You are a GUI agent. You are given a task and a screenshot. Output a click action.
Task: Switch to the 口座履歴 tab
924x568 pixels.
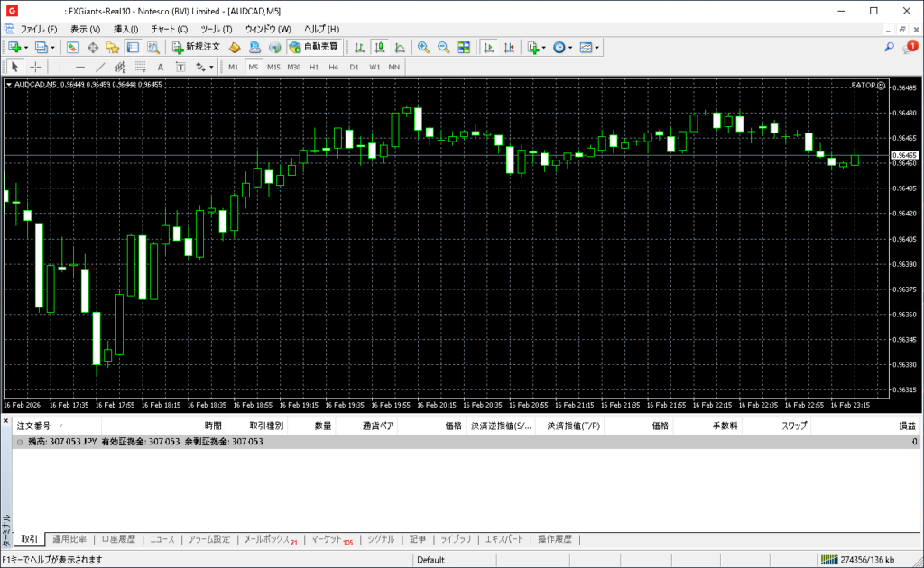pyautogui.click(x=118, y=539)
